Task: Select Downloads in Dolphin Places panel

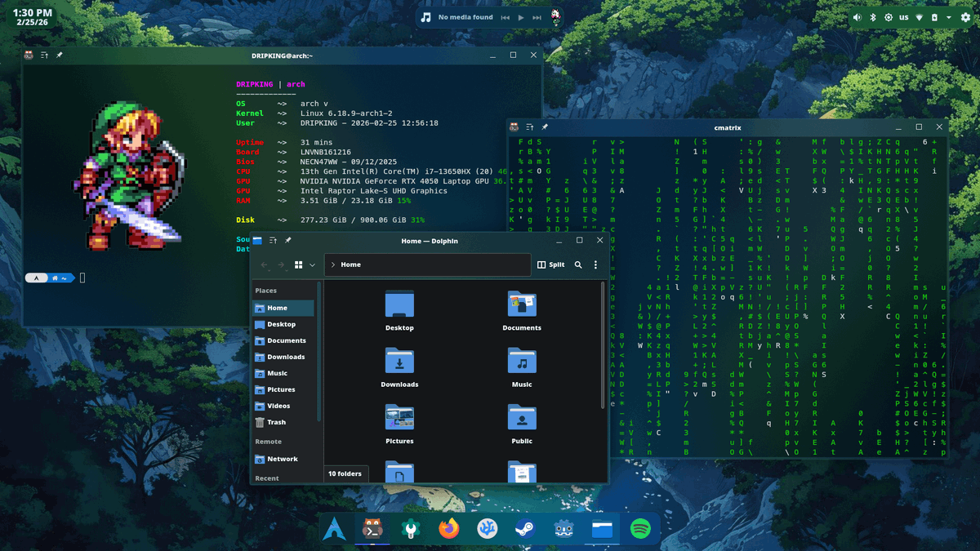Action: click(283, 357)
